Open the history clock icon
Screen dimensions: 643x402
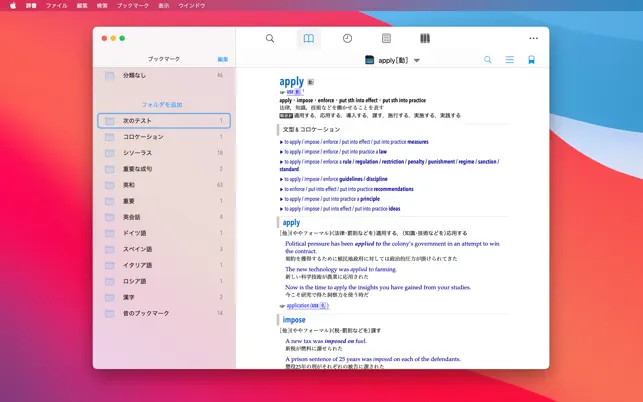tap(347, 39)
